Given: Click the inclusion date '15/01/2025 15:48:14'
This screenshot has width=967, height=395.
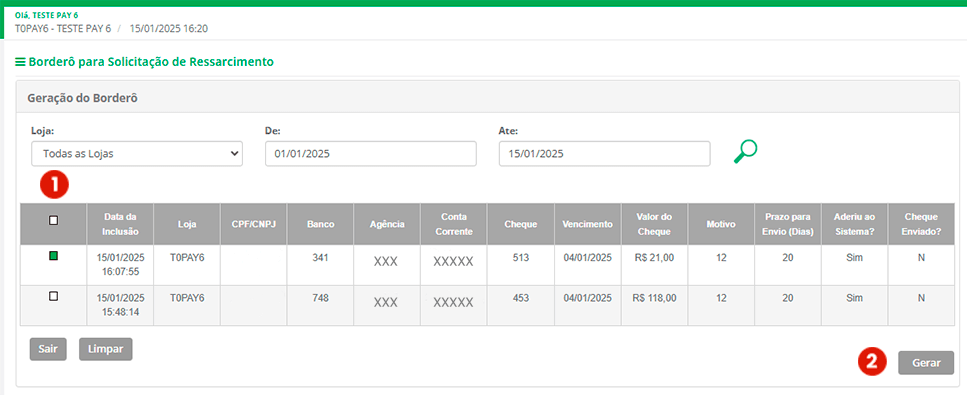Looking at the screenshot, I should pos(120,305).
